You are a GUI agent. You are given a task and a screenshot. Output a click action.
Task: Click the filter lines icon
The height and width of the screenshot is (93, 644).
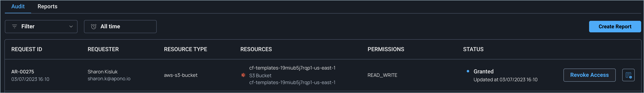point(15,26)
